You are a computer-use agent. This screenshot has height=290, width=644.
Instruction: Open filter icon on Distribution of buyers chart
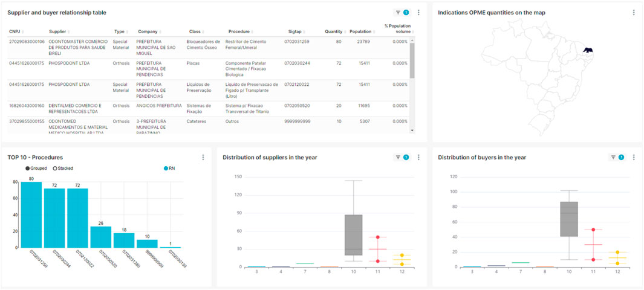613,157
